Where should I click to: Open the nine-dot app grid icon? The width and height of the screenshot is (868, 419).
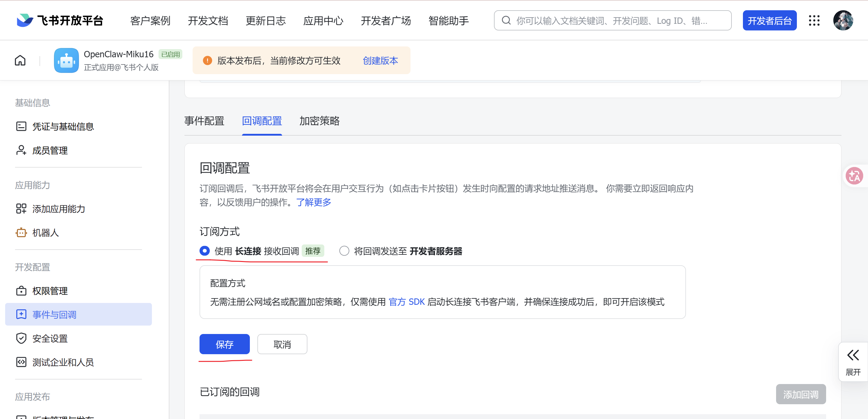coord(814,20)
